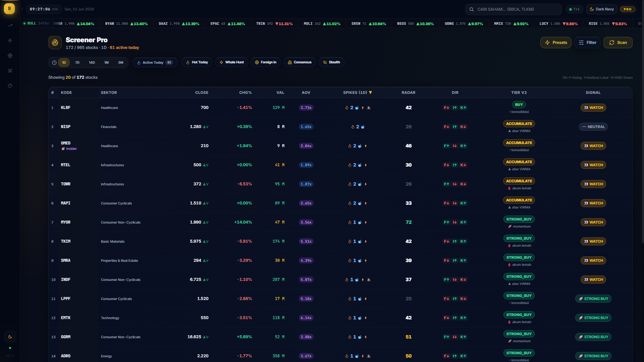Click the K direction indicator for NISP
Image resolution: width=644 pixels, height=362 pixels.
tap(463, 127)
